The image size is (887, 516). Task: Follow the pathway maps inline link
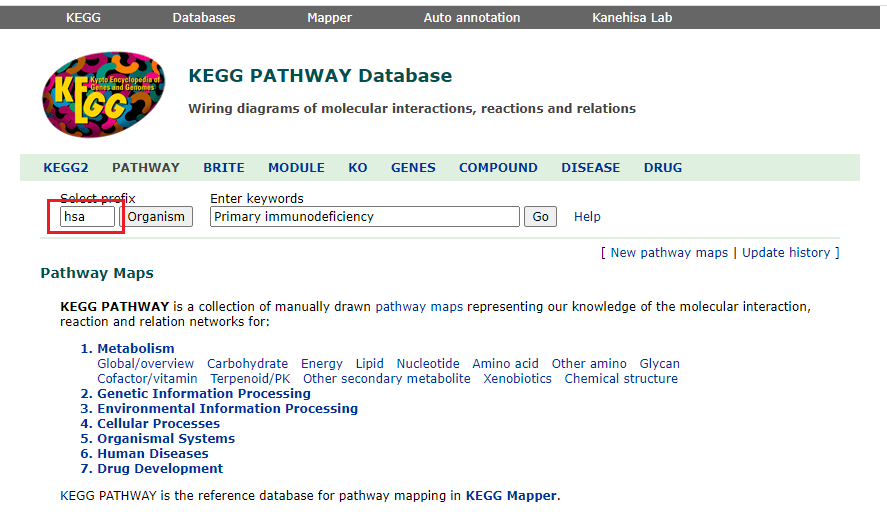pos(419,307)
